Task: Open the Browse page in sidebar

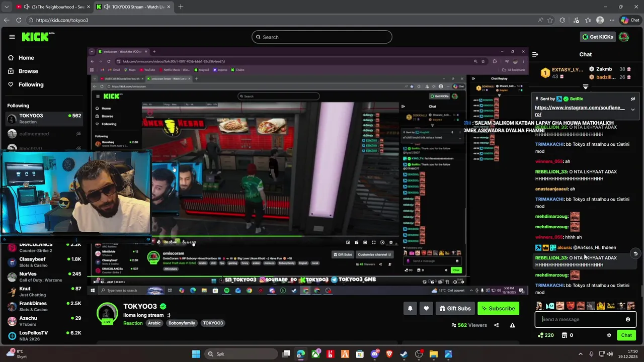Action: pyautogui.click(x=28, y=71)
